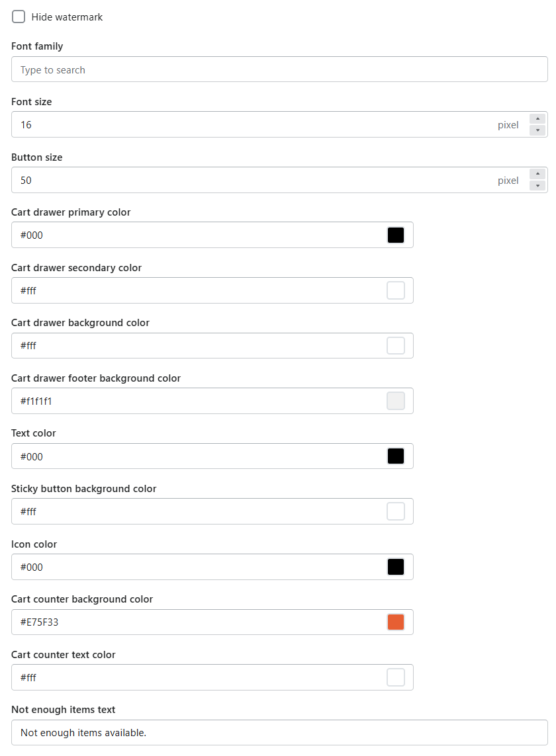The width and height of the screenshot is (556, 756).
Task: Open Sticky button background color swatch
Action: (x=396, y=511)
